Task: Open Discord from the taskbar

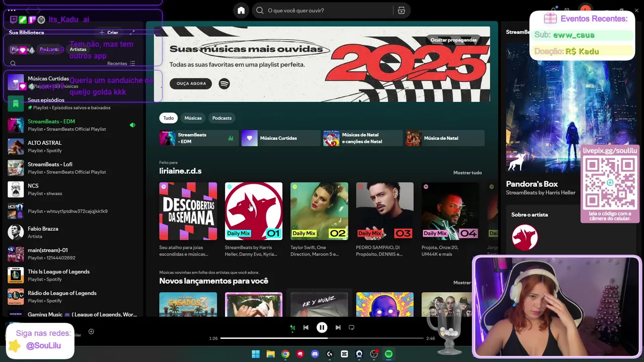Action: (x=315, y=354)
